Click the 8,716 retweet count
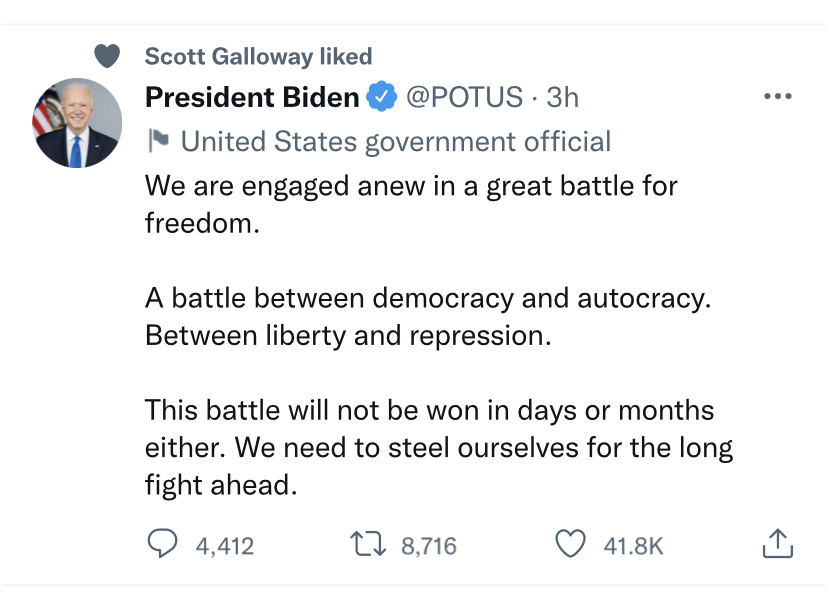 point(429,546)
